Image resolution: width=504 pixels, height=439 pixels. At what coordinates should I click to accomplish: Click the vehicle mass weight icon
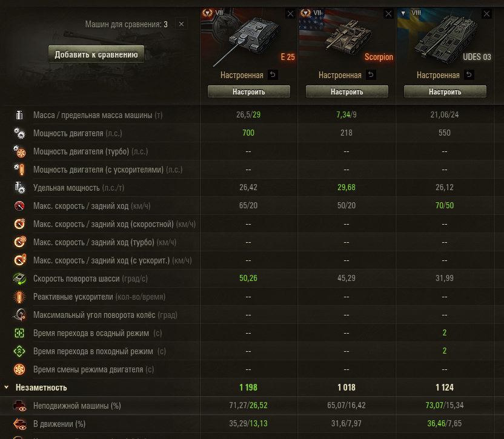19,115
